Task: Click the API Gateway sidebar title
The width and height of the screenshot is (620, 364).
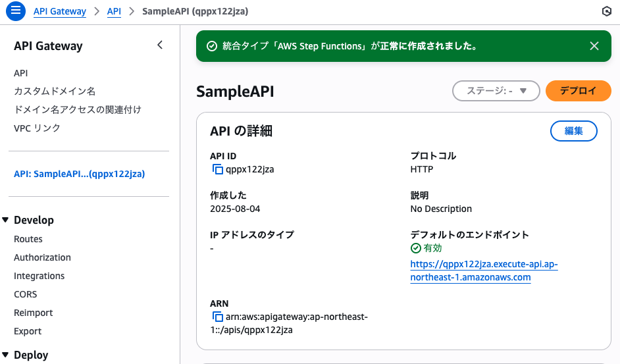Action: [48, 46]
